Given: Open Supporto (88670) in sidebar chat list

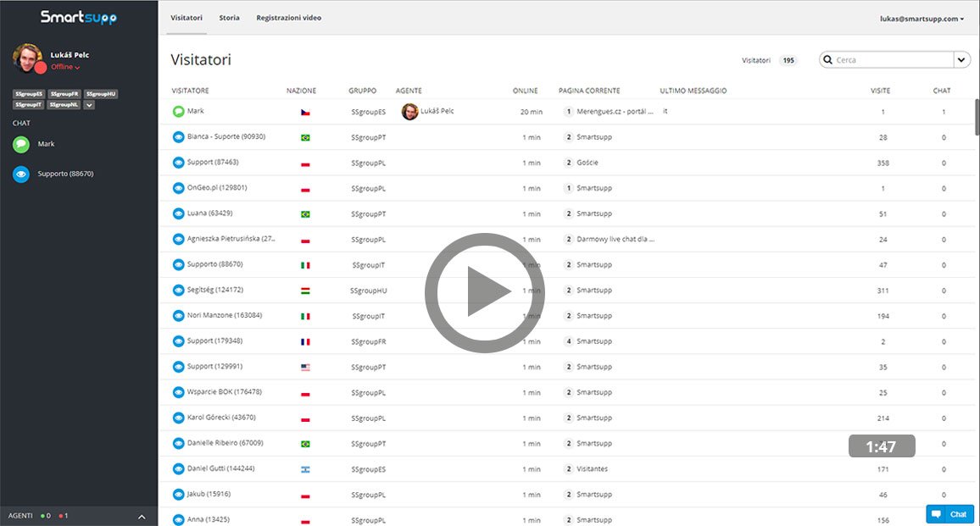Looking at the screenshot, I should pos(65,174).
